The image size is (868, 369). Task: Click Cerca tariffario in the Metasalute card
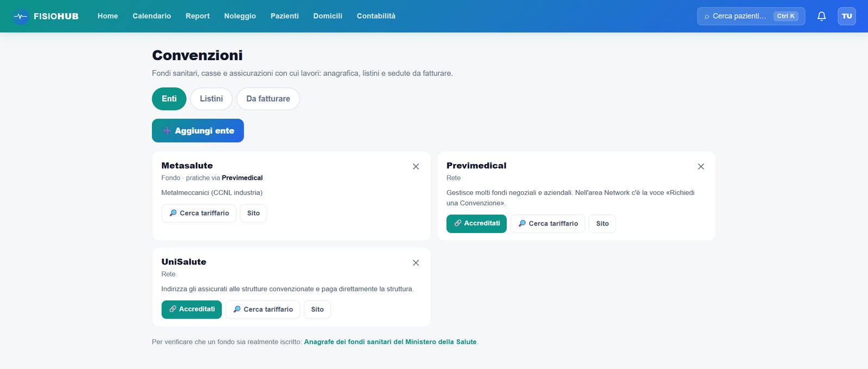point(199,213)
